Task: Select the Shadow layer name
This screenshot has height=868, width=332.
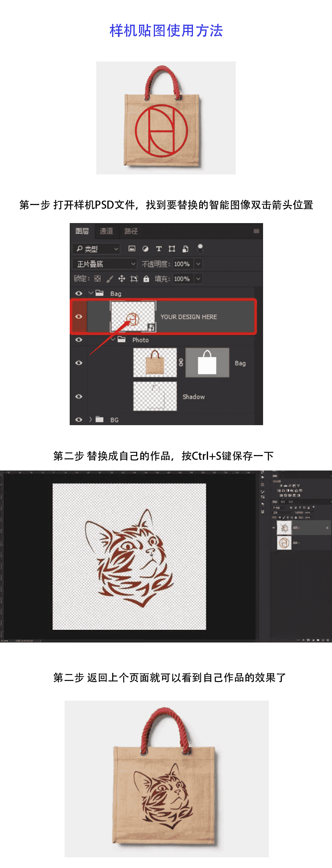Action: coord(194,397)
